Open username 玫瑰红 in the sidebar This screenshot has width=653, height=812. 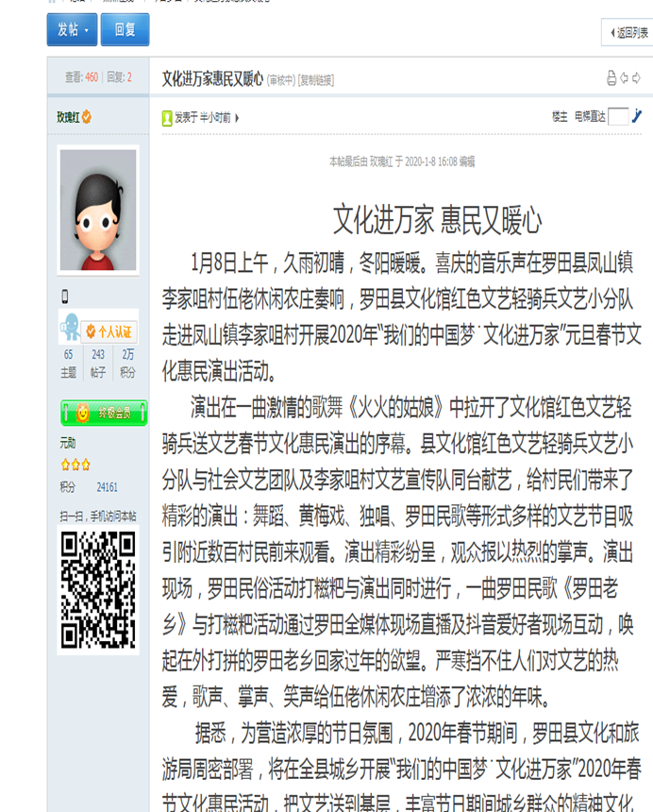coord(68,118)
